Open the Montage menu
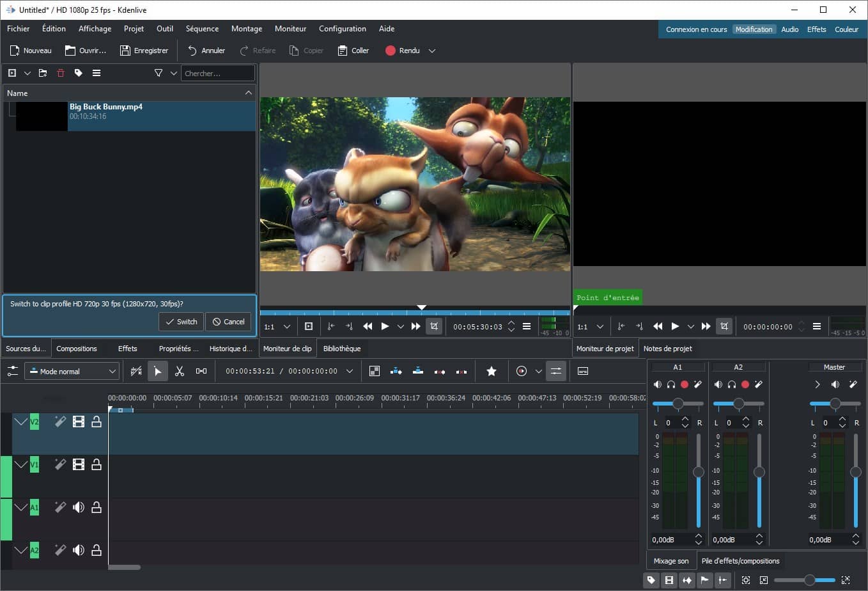Viewport: 868px width, 591px height. pos(247,29)
